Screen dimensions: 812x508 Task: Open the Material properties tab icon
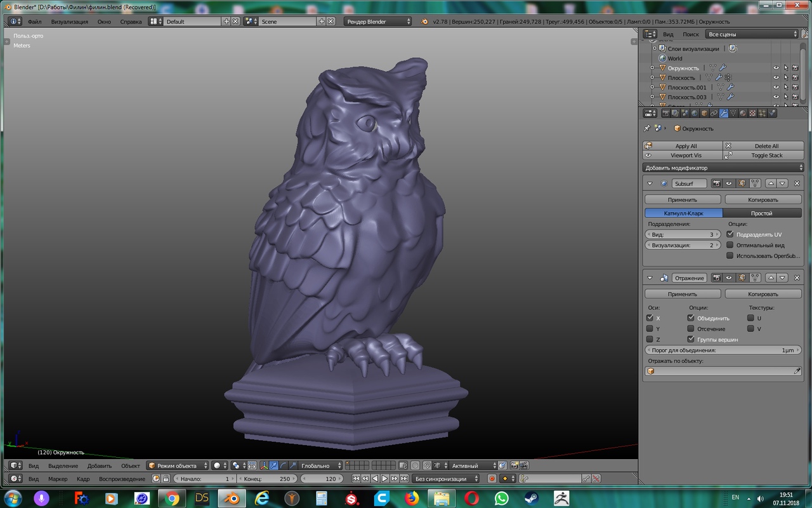point(743,114)
